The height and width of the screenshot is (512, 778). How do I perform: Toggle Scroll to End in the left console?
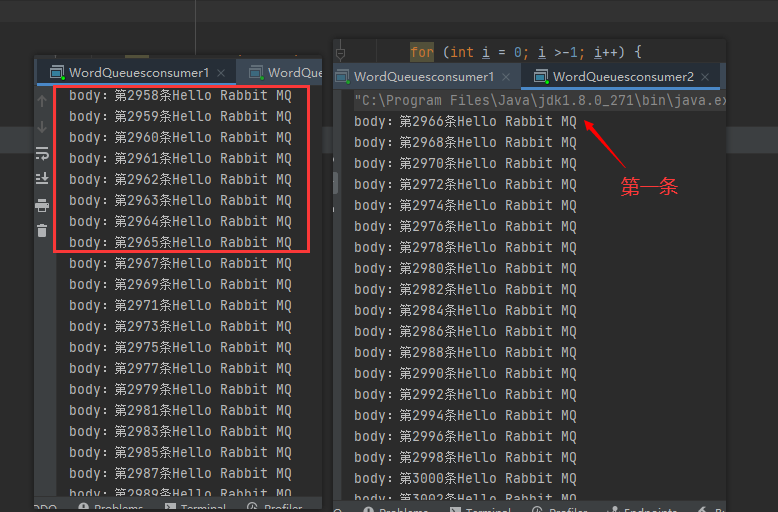click(42, 178)
